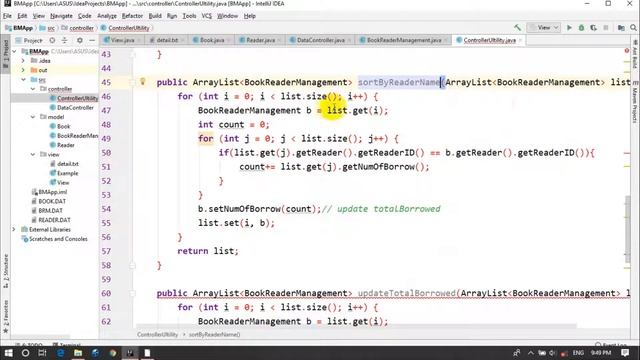The width and height of the screenshot is (640, 360).
Task: Open Chrome from taskbar
Action: 113,353
